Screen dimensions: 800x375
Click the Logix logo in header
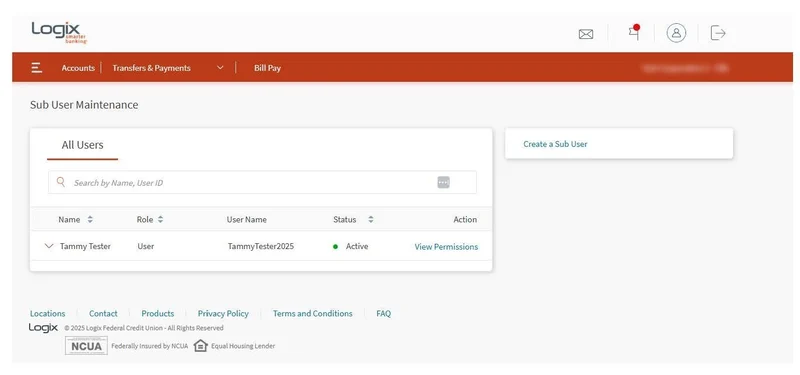(59, 32)
